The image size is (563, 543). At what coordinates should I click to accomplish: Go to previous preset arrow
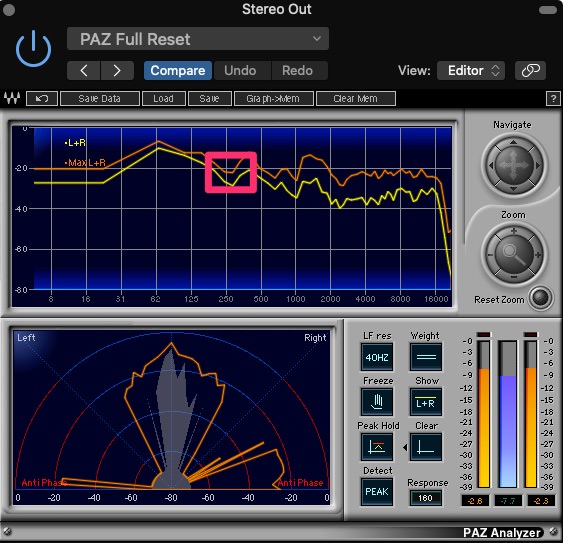84,70
